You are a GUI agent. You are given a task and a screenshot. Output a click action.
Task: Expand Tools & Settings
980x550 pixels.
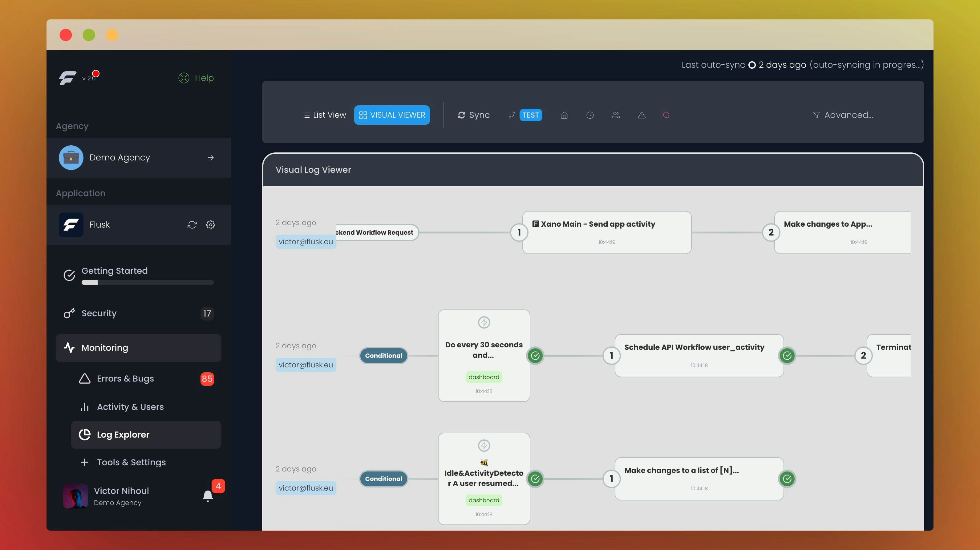(x=146, y=462)
